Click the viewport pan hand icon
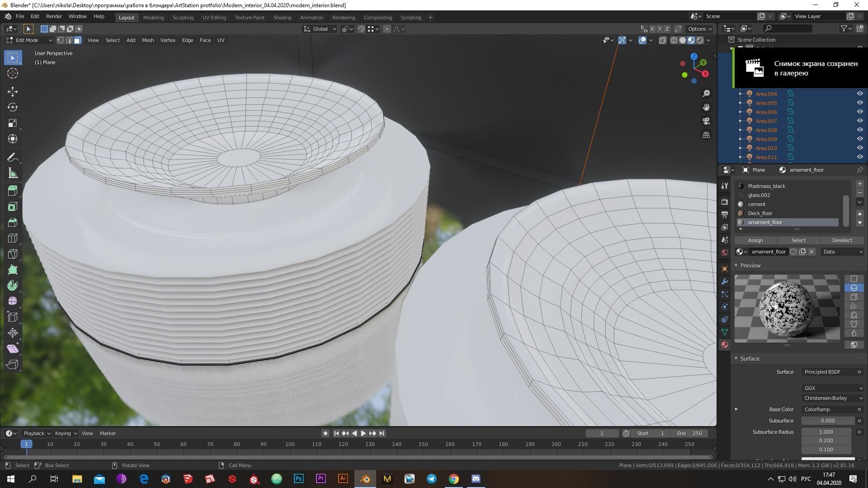Screen dimensions: 868x488 [706, 107]
